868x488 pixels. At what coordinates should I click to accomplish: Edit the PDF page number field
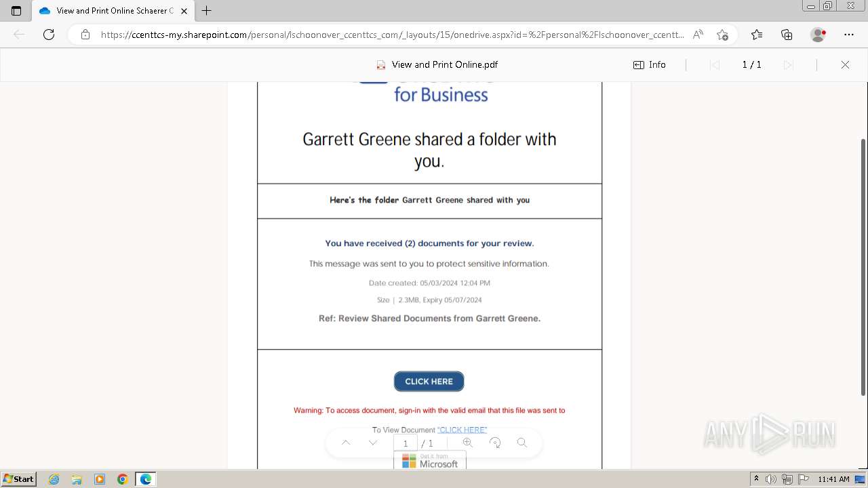406,443
